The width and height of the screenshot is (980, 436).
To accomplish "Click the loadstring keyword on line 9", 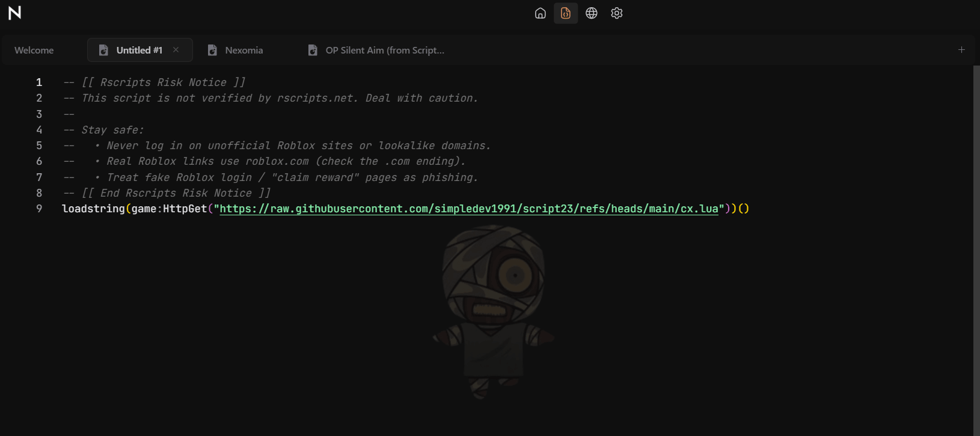I will pos(93,209).
